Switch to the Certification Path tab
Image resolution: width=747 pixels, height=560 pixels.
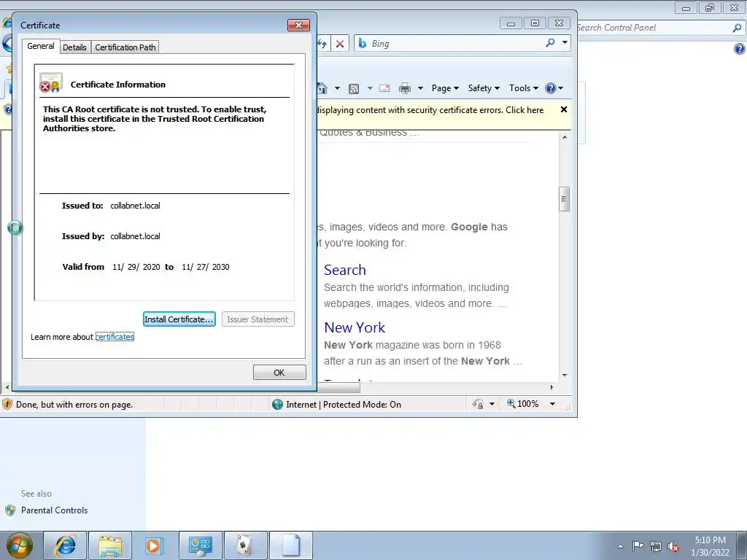125,47
